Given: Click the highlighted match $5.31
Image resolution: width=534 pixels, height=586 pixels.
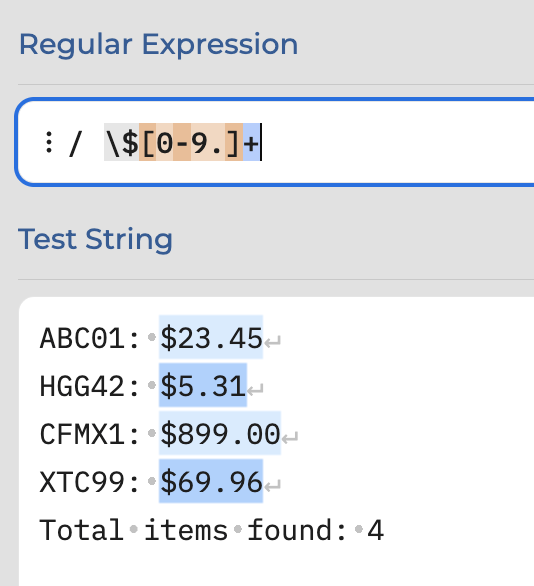Looking at the screenshot, I should coord(203,385).
